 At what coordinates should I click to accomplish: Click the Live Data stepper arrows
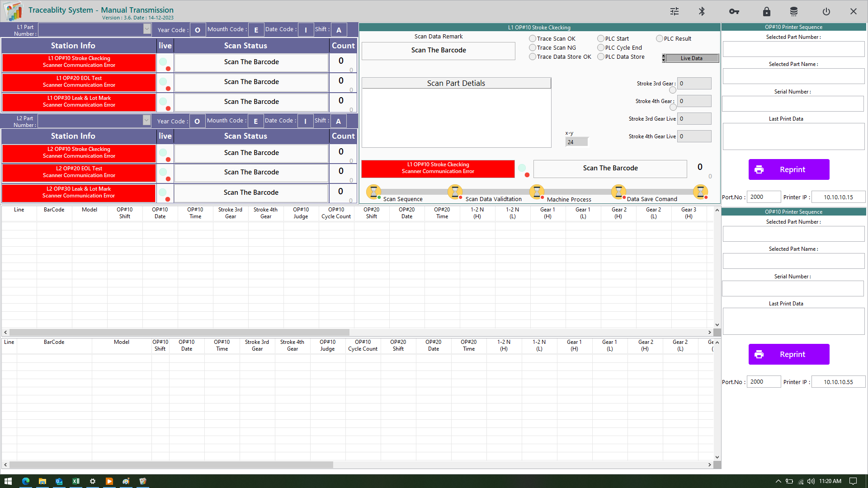(x=664, y=58)
